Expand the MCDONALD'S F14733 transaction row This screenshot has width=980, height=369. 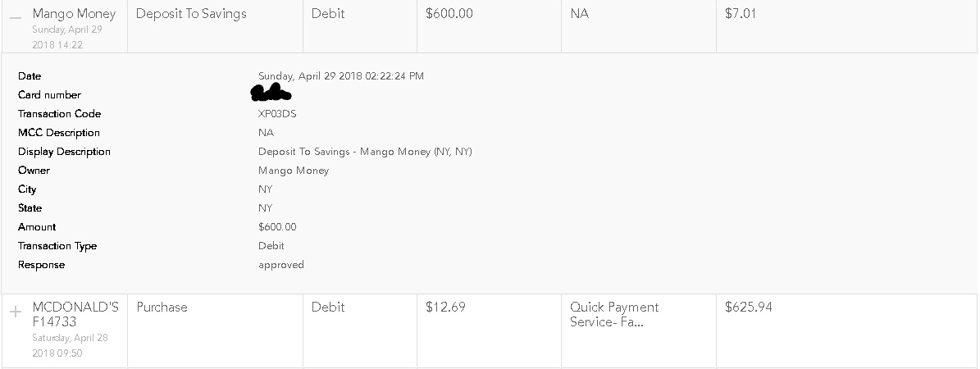click(x=16, y=312)
